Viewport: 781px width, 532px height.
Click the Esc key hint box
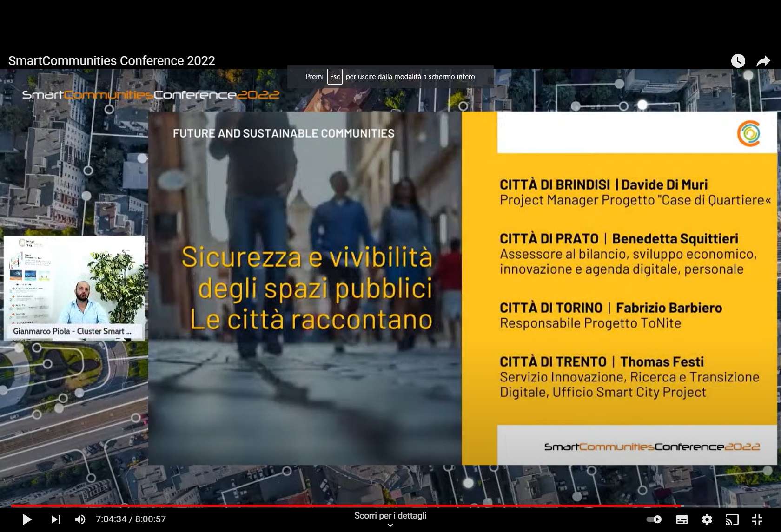[x=335, y=77]
